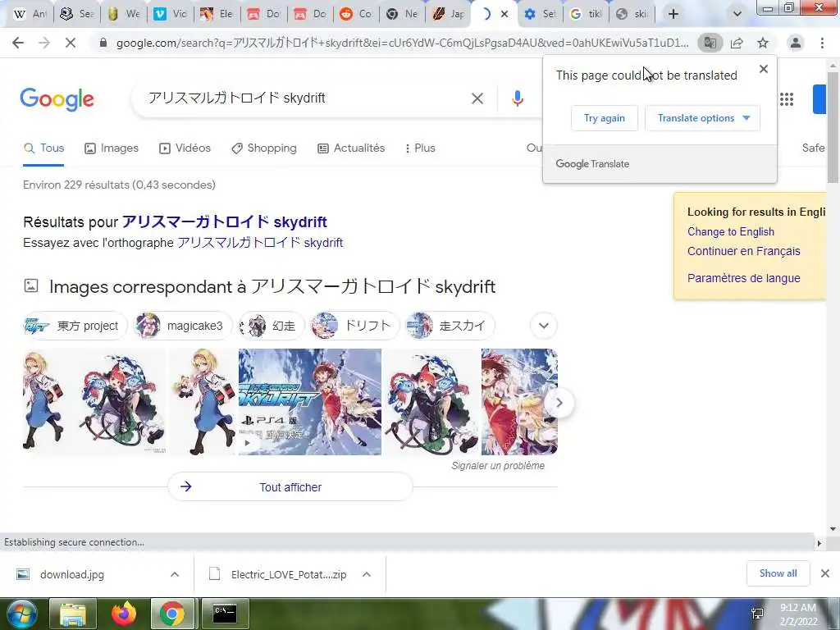The height and width of the screenshot is (630, 840).
Task: Open Paramètres de langue link
Action: 743,278
